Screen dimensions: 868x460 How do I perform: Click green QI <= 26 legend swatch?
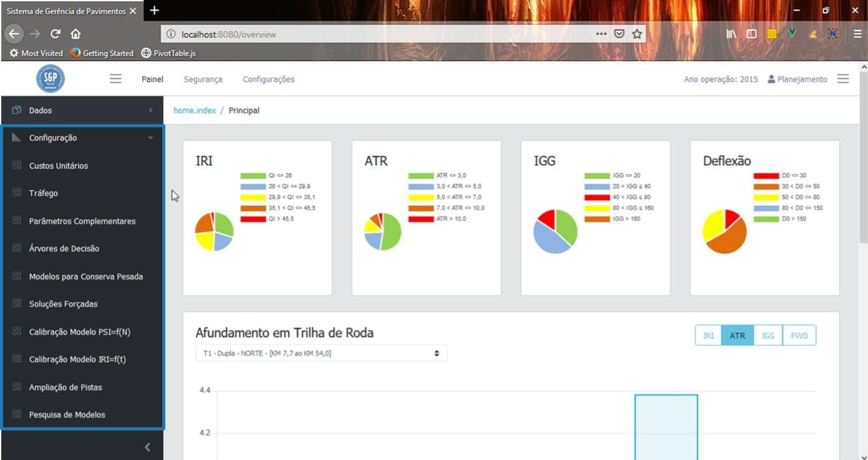253,176
